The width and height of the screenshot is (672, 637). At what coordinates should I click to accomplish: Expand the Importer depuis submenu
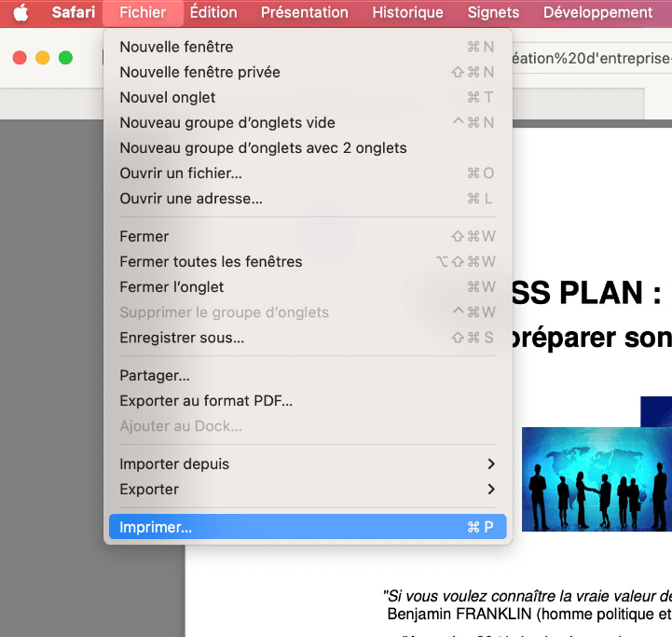pyautogui.click(x=308, y=464)
